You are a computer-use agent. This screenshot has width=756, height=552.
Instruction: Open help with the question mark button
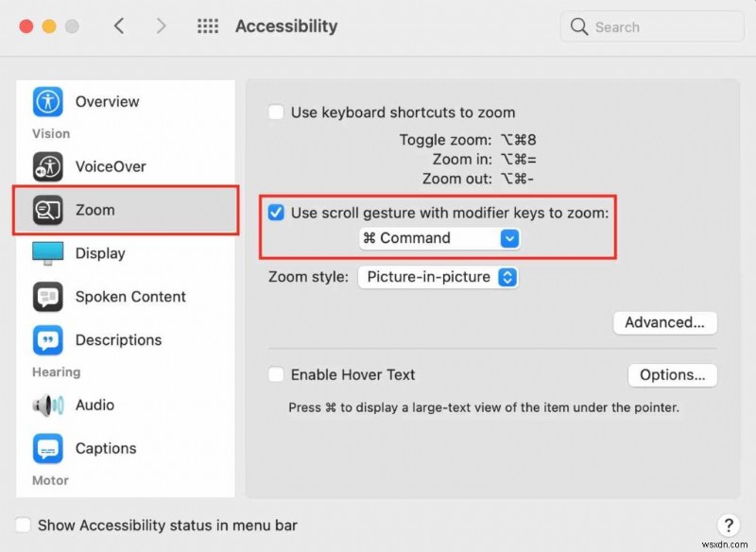728,526
